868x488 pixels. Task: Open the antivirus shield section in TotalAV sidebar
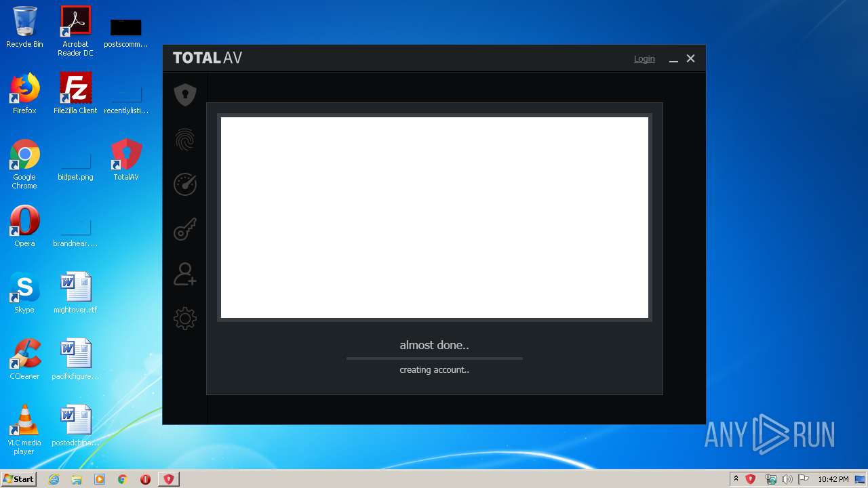185,95
